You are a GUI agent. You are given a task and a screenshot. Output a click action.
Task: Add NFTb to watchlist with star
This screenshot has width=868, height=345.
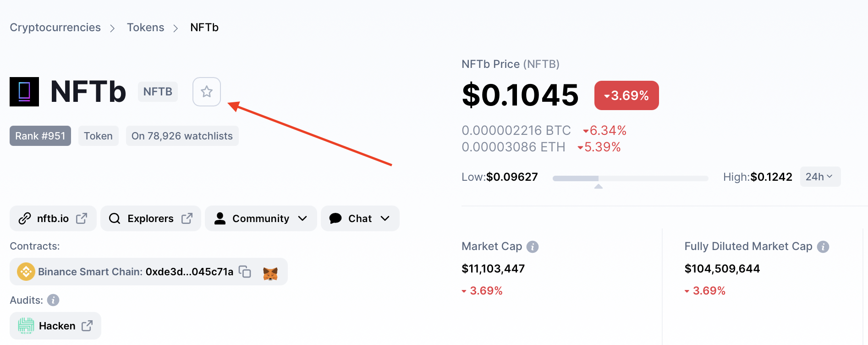(x=207, y=92)
